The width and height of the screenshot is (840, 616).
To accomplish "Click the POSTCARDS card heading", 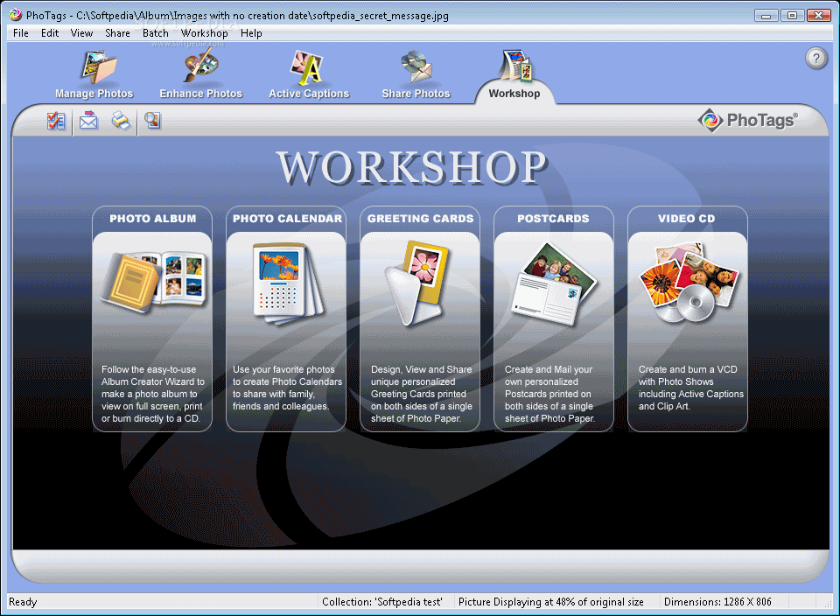I will click(x=553, y=219).
